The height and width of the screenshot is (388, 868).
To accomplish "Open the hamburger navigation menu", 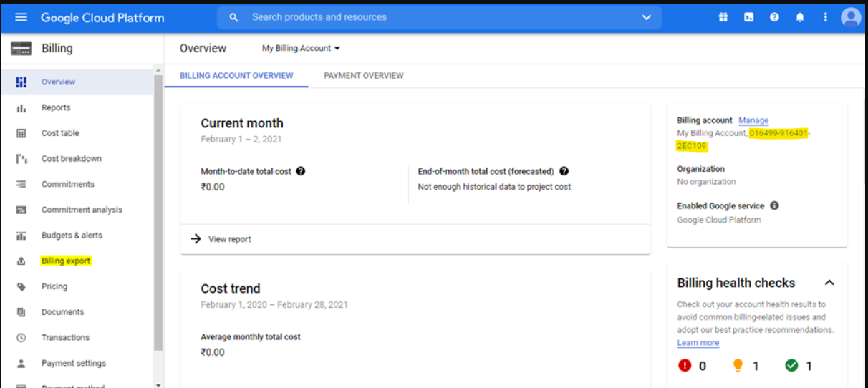I will (21, 17).
